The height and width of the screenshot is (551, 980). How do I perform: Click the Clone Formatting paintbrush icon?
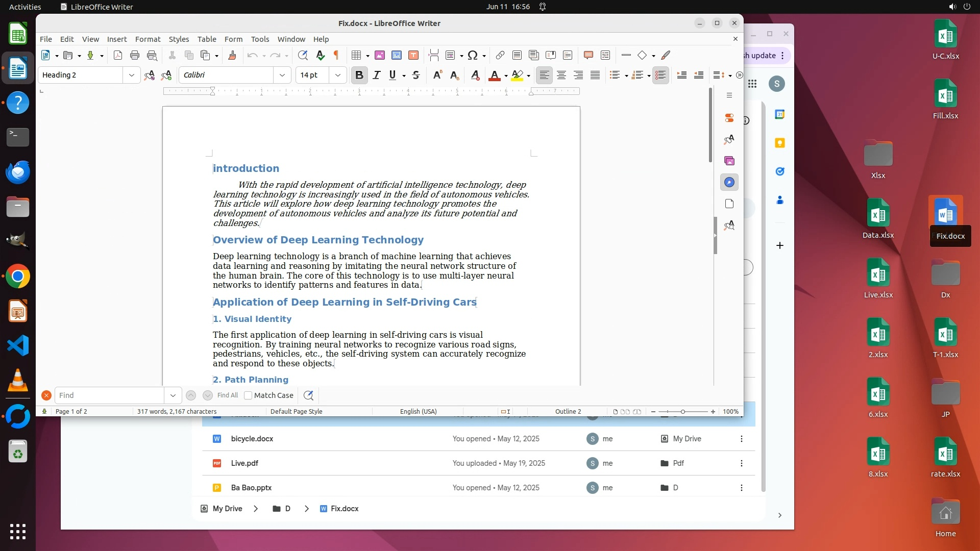click(232, 55)
